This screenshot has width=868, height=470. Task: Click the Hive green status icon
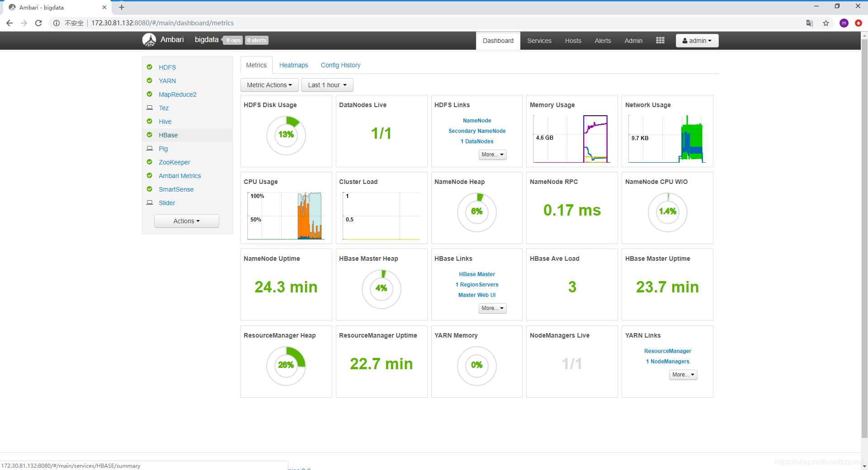(x=150, y=121)
